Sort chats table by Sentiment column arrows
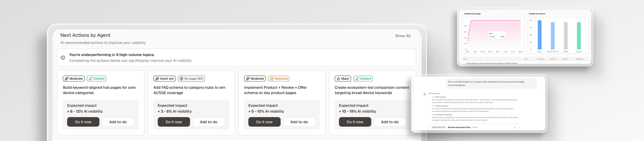644x141 pixels. [558, 59]
